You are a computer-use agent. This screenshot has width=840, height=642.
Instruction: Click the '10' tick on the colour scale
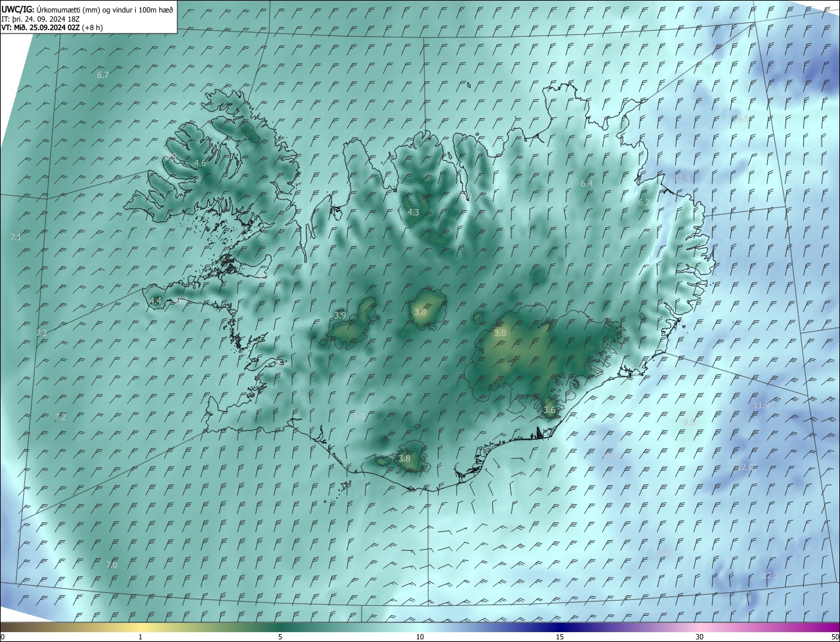420,637
